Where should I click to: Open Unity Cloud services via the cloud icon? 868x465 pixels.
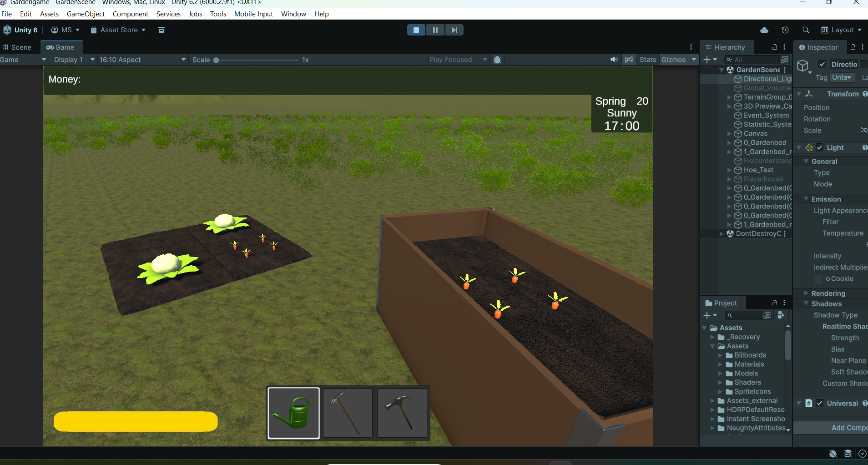pyautogui.click(x=765, y=30)
